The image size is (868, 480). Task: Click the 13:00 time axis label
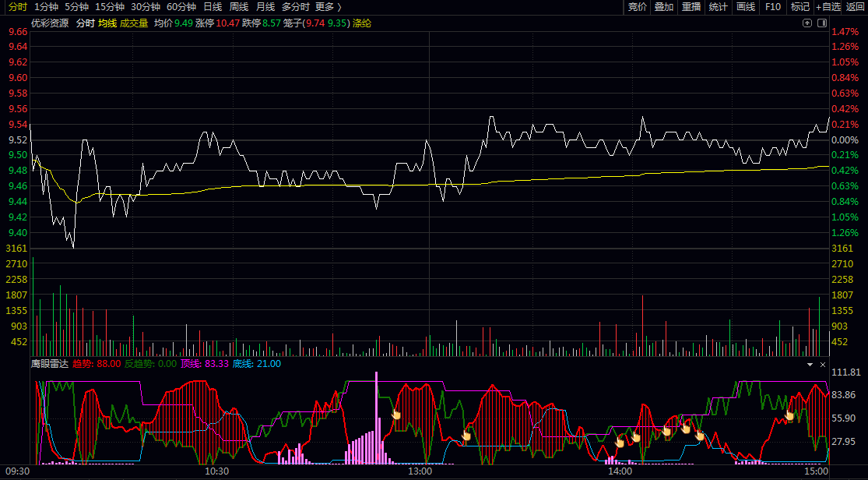[x=420, y=471]
